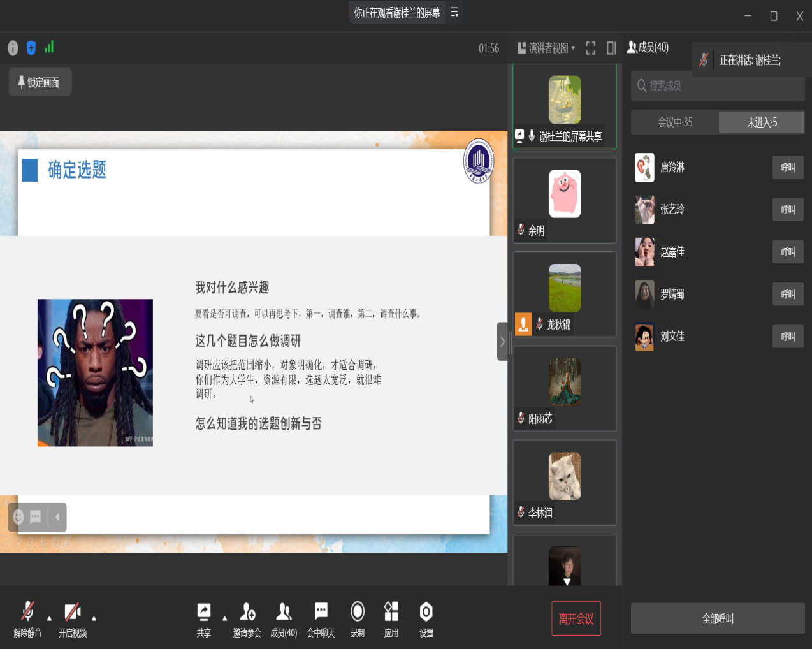Viewport: 812px width, 649px height.
Task: Collapse the video sidebar using the chevron handle
Action: point(502,342)
